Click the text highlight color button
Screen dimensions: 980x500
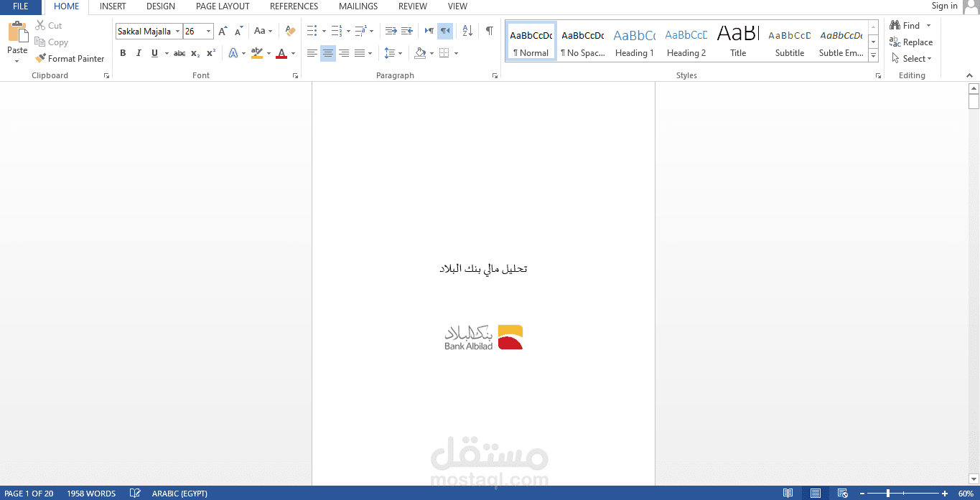(257, 53)
